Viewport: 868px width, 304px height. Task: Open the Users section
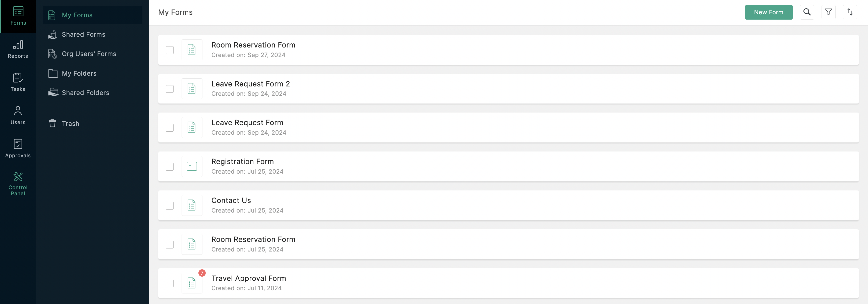(x=18, y=115)
